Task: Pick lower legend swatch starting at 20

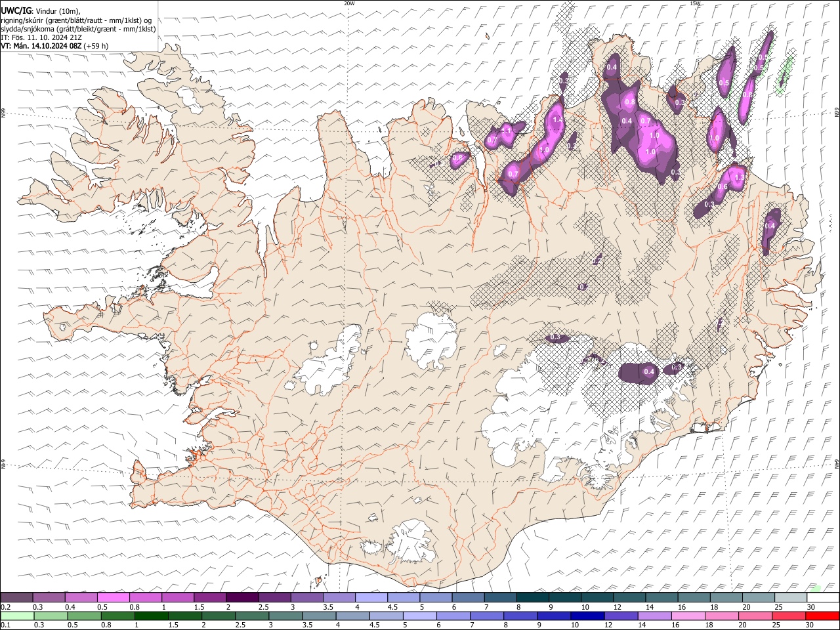Action: pyautogui.click(x=755, y=616)
